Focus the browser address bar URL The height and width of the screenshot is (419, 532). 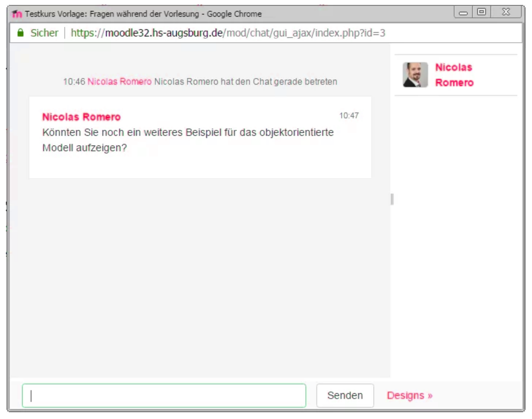249,33
